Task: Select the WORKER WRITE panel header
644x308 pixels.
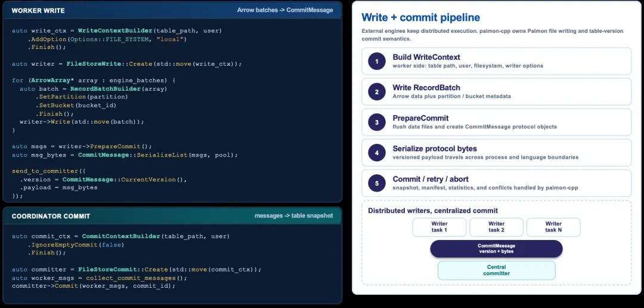Action: pos(172,10)
